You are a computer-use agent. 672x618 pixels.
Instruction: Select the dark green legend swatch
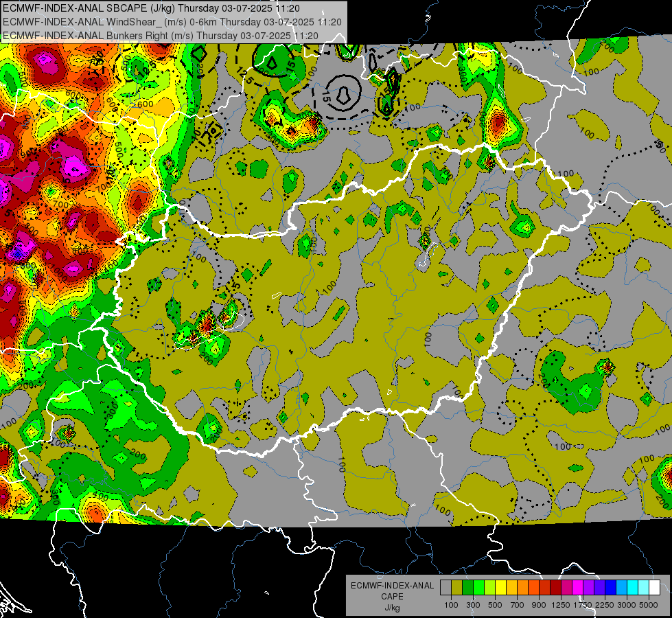point(468,587)
